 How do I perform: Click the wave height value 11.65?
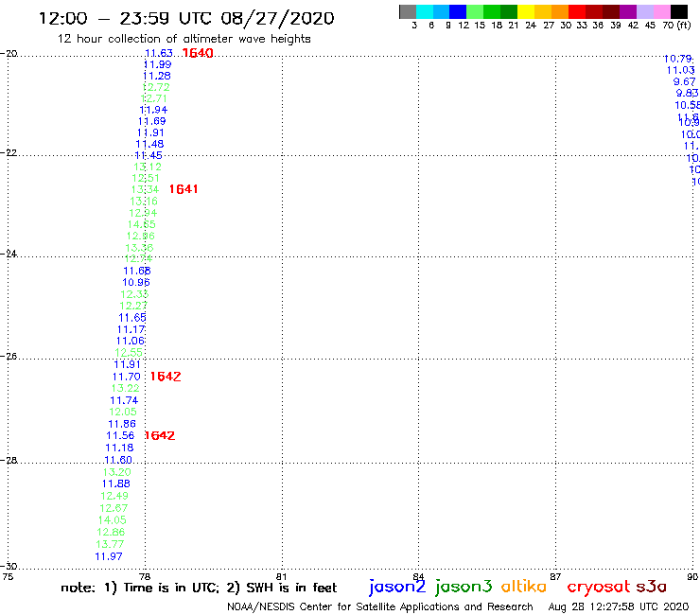tap(132, 318)
